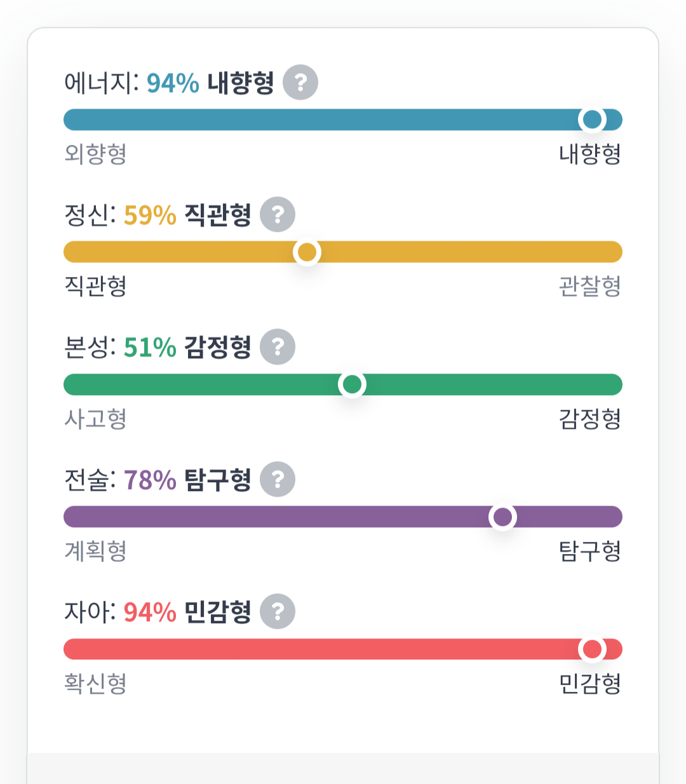686x784 pixels.
Task: Click the 관찰형 label under the yellow bar
Action: coord(589,286)
